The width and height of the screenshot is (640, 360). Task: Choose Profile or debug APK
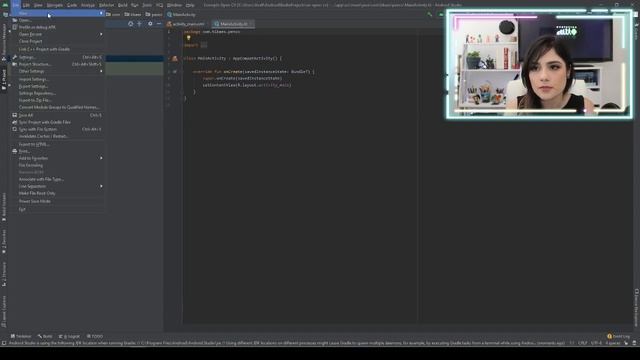point(58,27)
